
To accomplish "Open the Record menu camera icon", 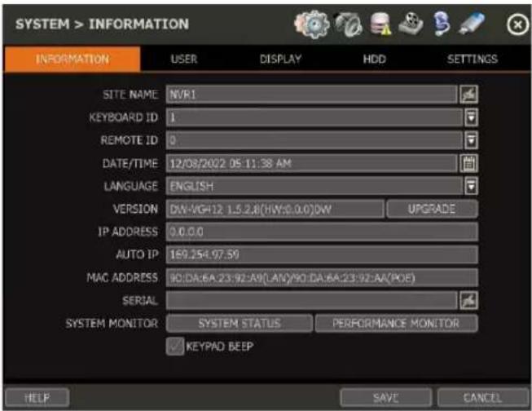I will coord(349,24).
